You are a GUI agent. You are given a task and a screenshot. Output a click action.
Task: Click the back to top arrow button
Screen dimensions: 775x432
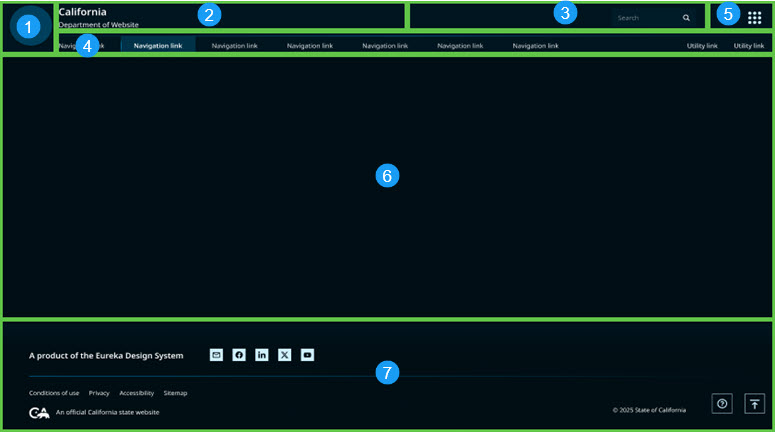point(754,404)
